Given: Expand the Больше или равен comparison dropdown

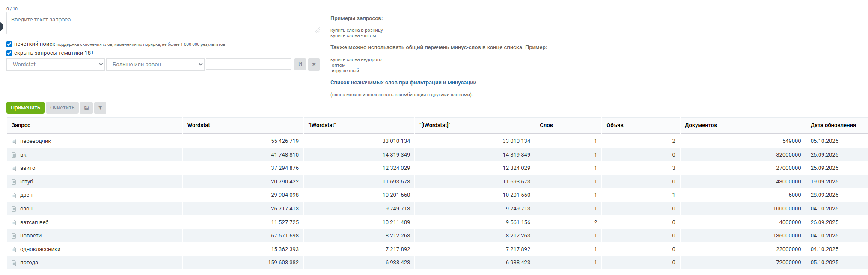Looking at the screenshot, I should point(155,64).
